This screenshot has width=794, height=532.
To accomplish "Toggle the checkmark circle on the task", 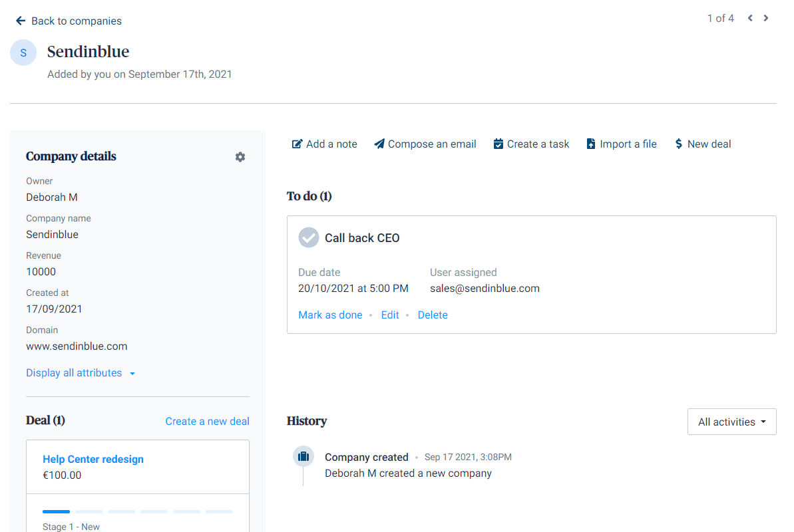I will click(x=308, y=237).
